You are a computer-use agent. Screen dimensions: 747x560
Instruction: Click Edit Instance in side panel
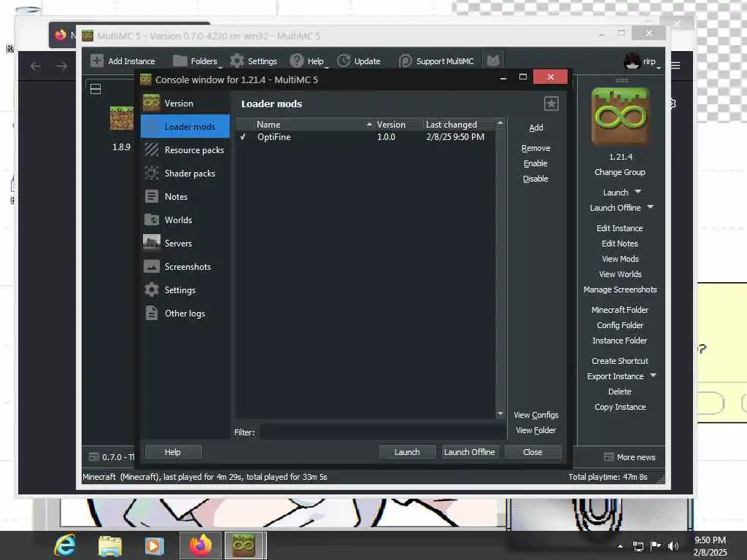(620, 228)
